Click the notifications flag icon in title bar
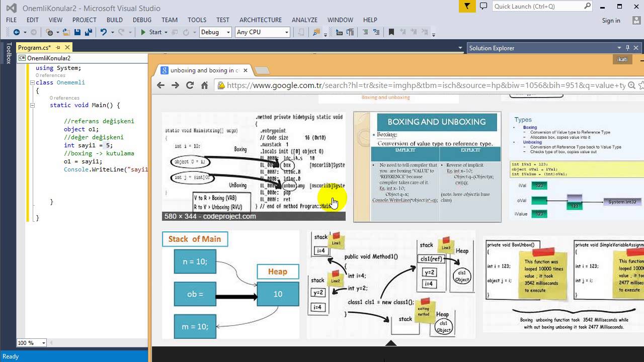This screenshot has width=644, height=362. point(467,6)
